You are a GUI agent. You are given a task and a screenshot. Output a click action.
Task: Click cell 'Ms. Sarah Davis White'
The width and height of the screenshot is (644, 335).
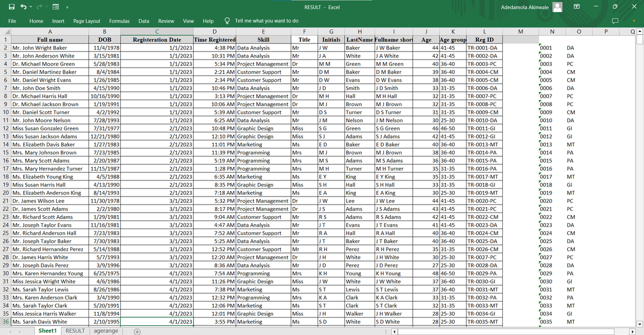(49, 322)
